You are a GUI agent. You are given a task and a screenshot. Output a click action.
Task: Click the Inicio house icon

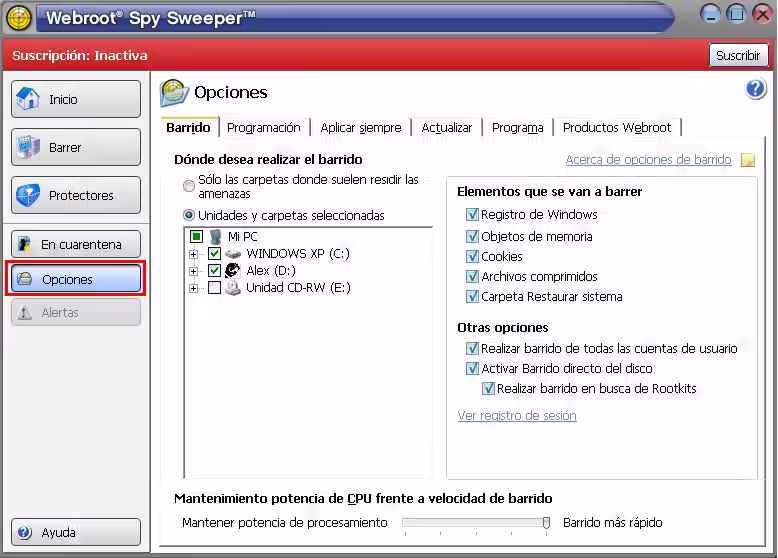click(x=29, y=99)
